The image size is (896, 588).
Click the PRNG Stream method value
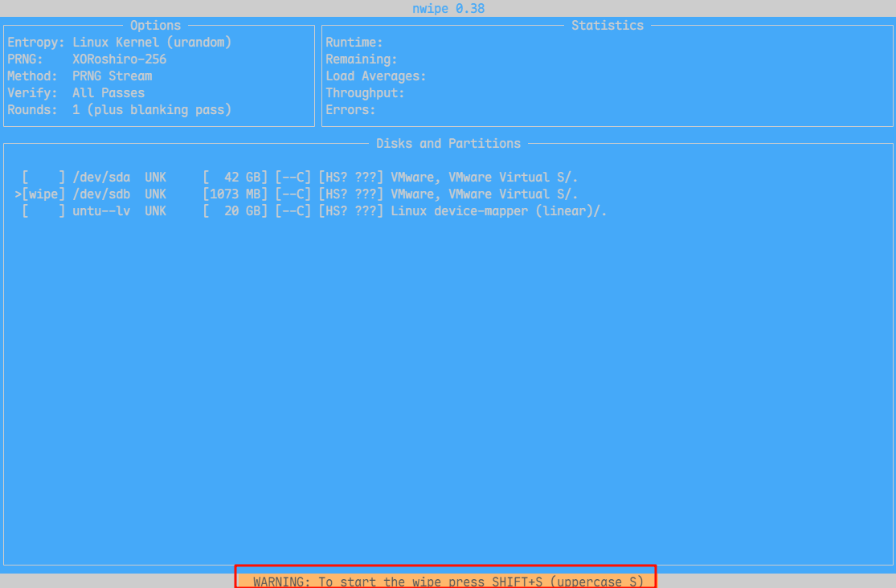tap(113, 76)
